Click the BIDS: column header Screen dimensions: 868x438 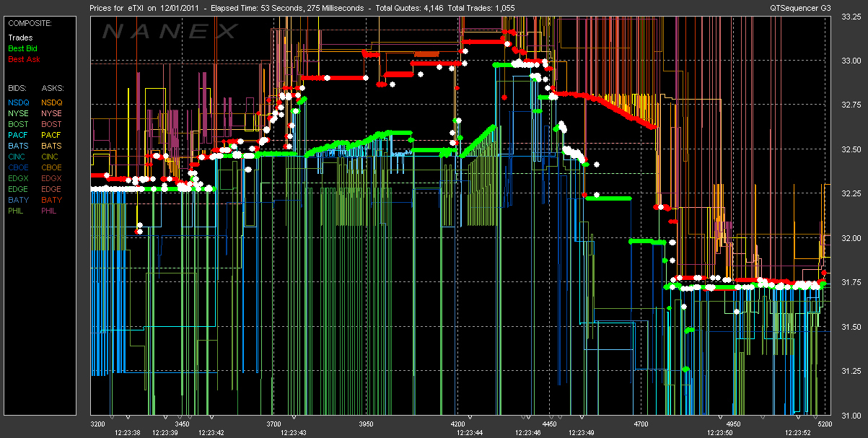(18, 87)
